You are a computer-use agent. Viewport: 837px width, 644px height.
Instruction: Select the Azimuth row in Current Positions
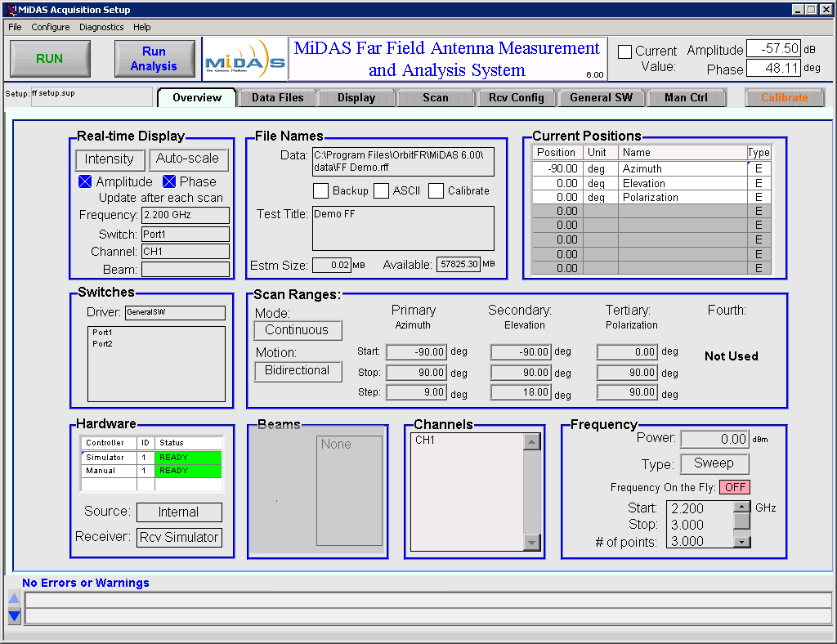coord(651,168)
